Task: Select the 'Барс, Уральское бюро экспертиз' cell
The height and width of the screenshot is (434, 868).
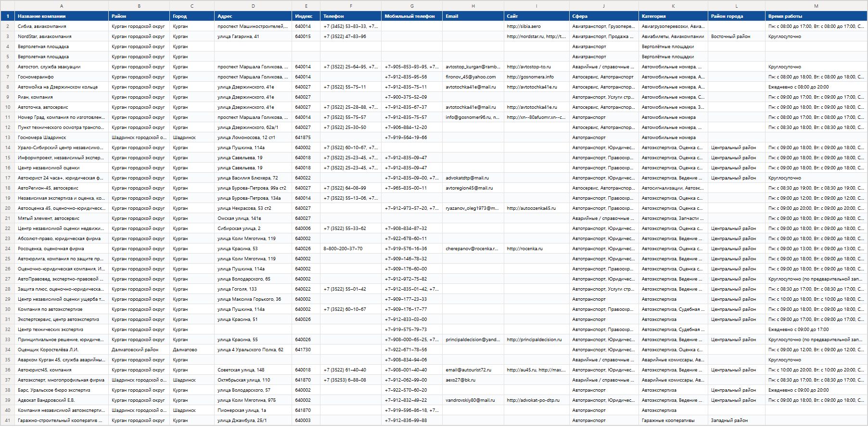Action: coord(62,390)
